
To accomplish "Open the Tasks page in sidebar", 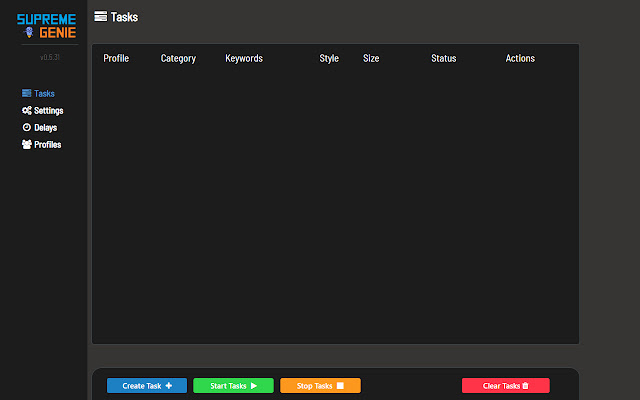I will (38, 93).
